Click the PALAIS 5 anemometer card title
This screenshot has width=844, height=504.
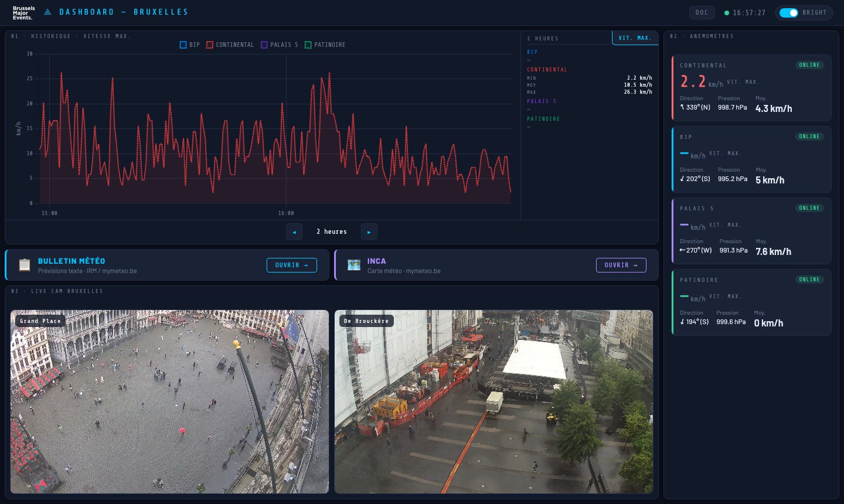pos(696,209)
